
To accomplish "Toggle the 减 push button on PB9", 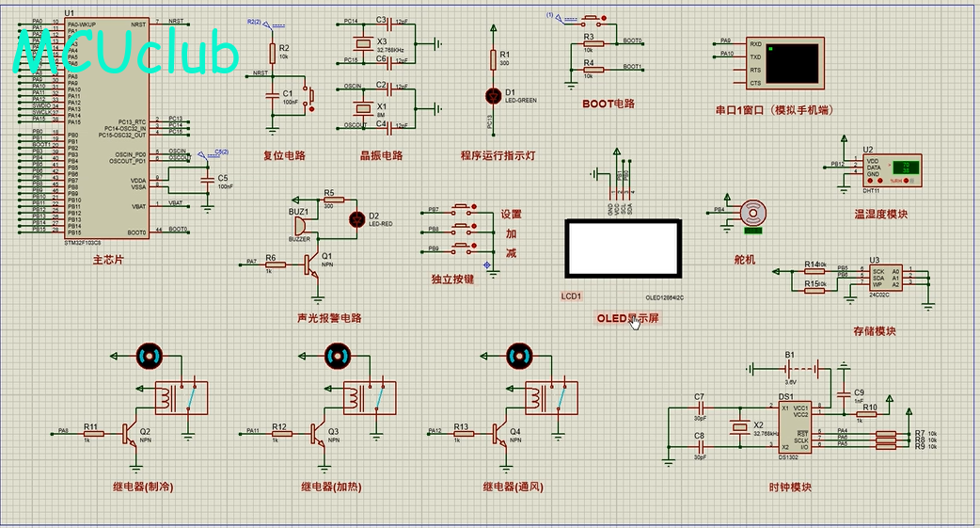I will (x=463, y=247).
